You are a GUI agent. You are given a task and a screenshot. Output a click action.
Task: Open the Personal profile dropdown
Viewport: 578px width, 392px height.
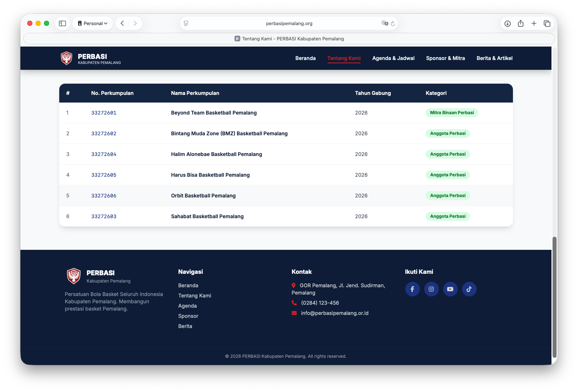coord(93,23)
